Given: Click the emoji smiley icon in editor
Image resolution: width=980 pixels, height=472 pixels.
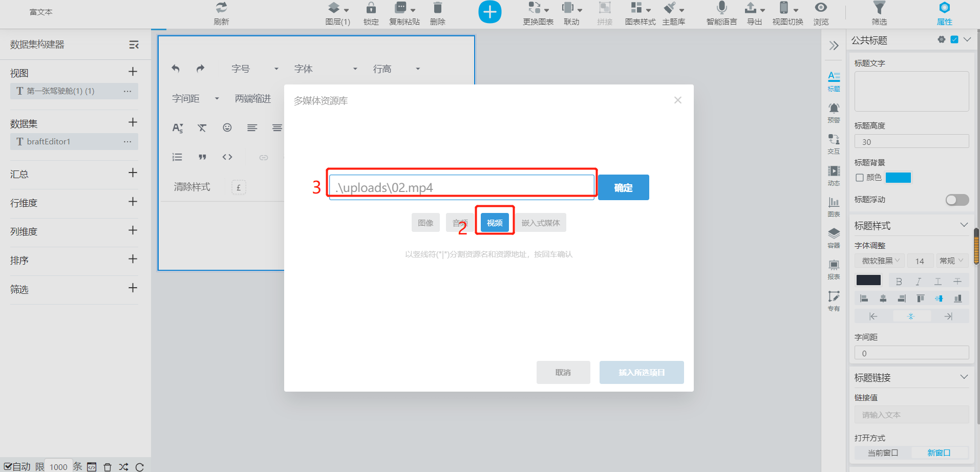Looking at the screenshot, I should point(227,127).
